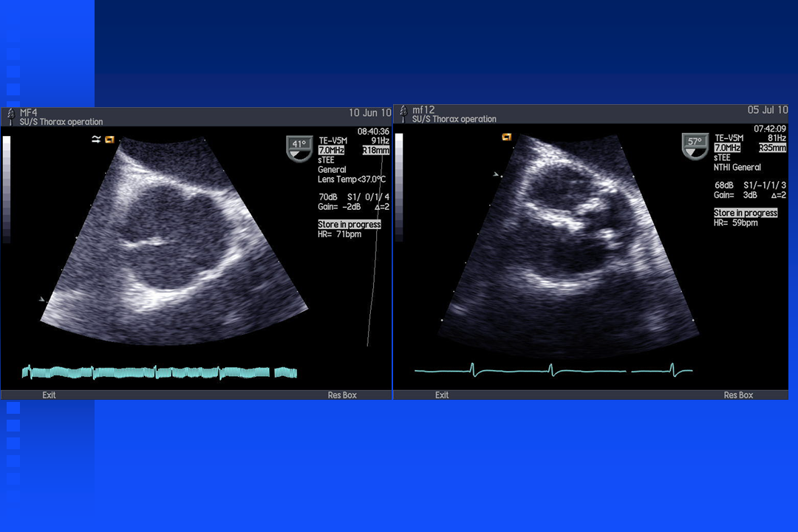Click the highlighted R35mm depth value
Image resolution: width=798 pixels, height=532 pixels.
[772, 148]
